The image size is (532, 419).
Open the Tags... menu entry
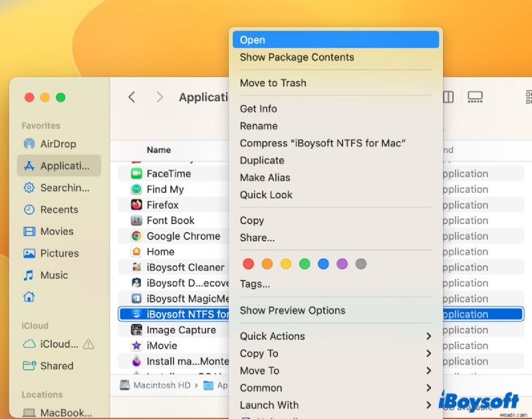coord(336,283)
